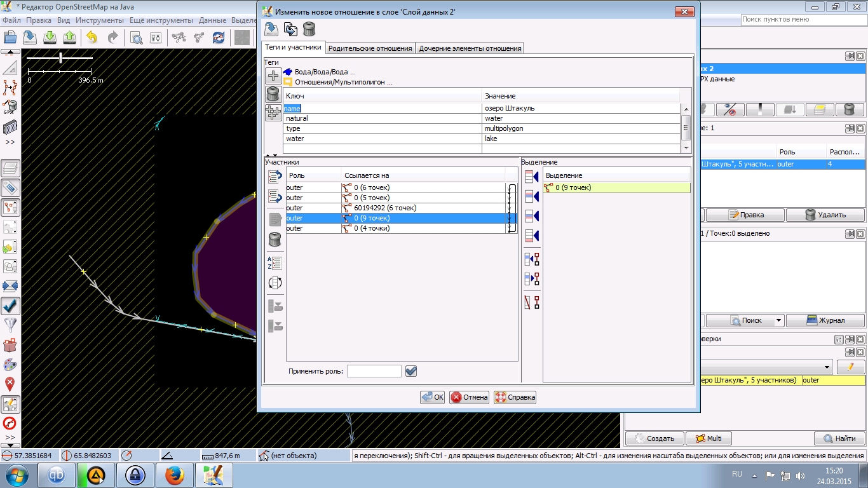This screenshot has width=868, height=488.
Task: Click the sort relation members icon
Action: click(x=275, y=263)
